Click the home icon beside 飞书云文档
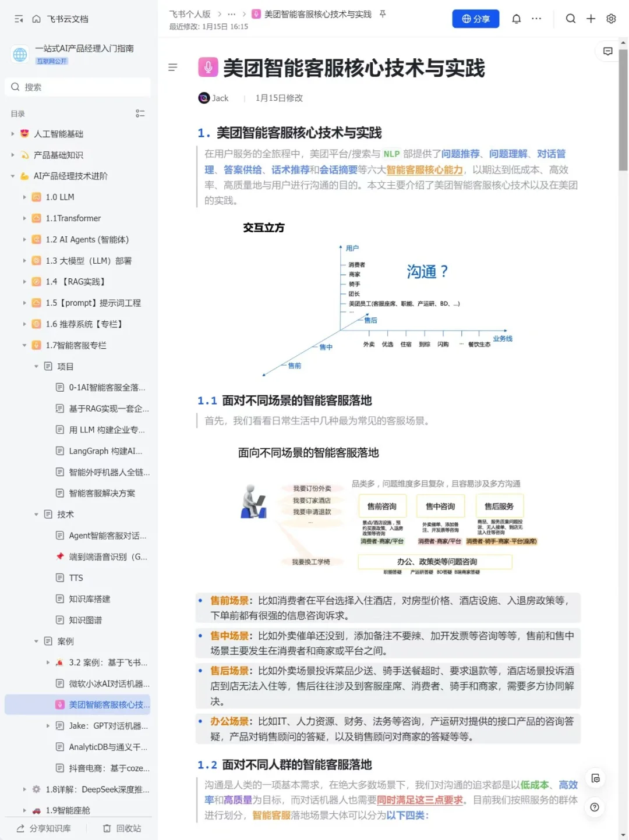Viewport: 629px width, 840px height. [36, 19]
